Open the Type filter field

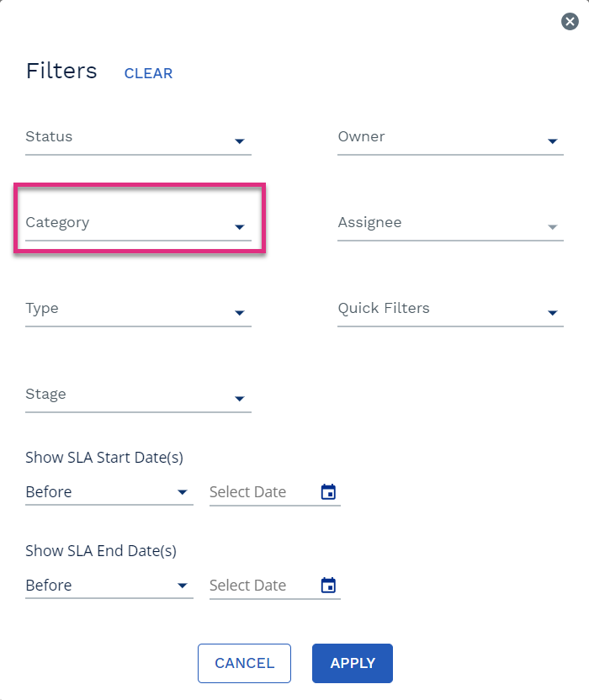tap(139, 309)
